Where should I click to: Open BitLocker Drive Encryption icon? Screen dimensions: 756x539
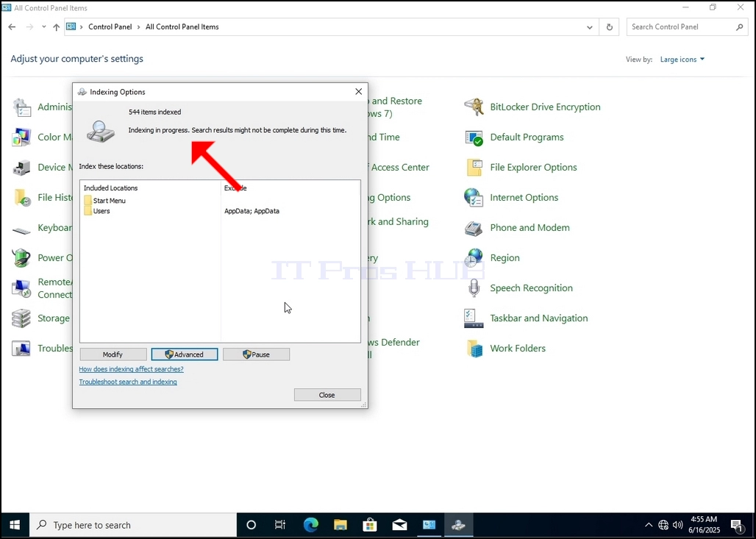474,107
